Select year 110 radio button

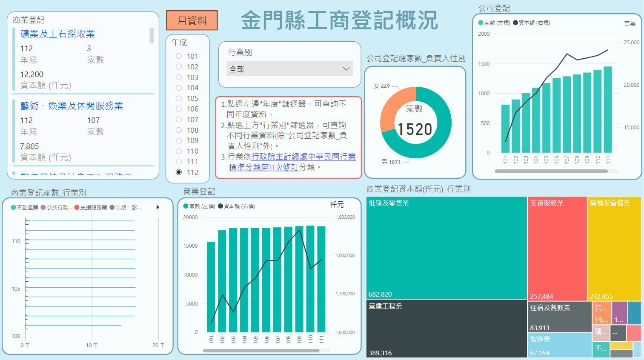[x=179, y=151]
